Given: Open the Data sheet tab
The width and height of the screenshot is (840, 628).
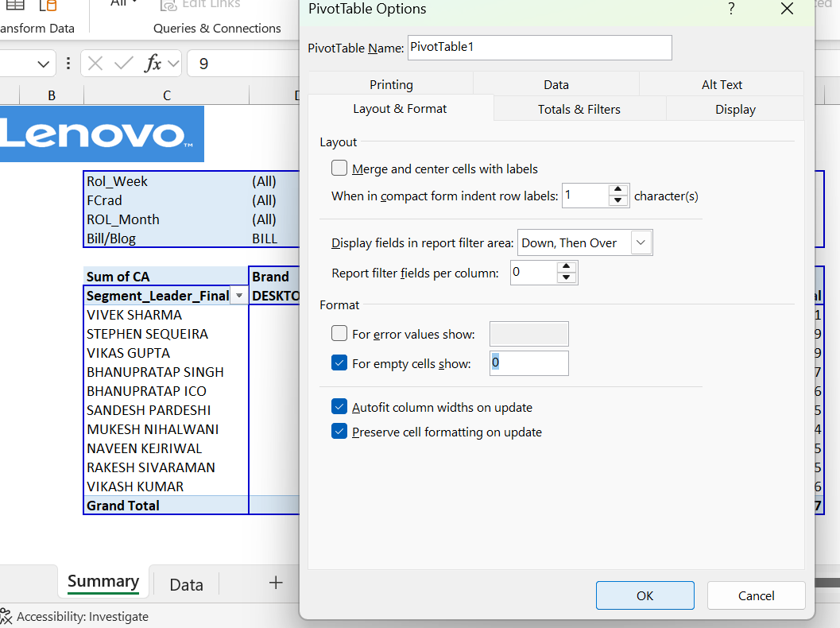Looking at the screenshot, I should (186, 584).
